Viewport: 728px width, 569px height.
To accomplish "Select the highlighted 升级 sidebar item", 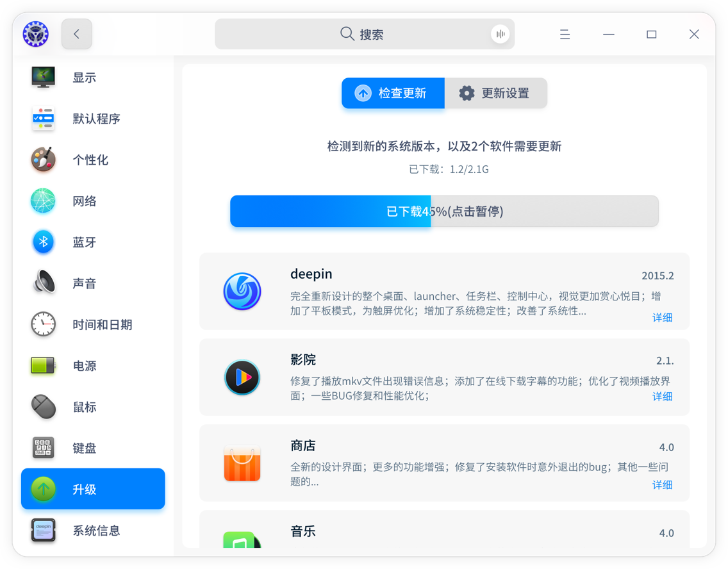I will click(93, 489).
